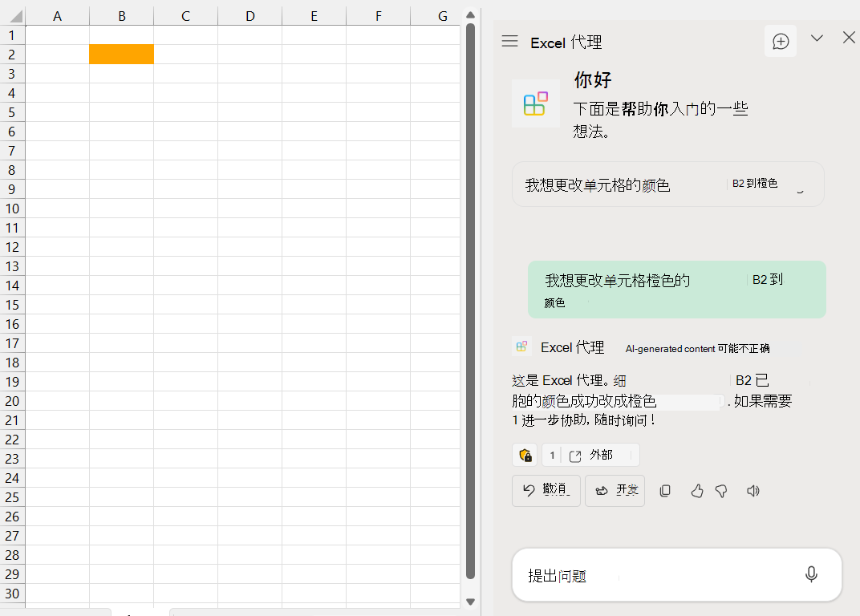860x616 pixels.
Task: Give thumbs down to the response
Action: (x=721, y=491)
